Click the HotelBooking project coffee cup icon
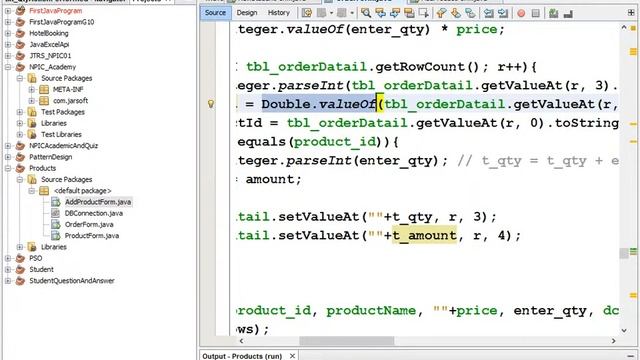 click(20, 33)
